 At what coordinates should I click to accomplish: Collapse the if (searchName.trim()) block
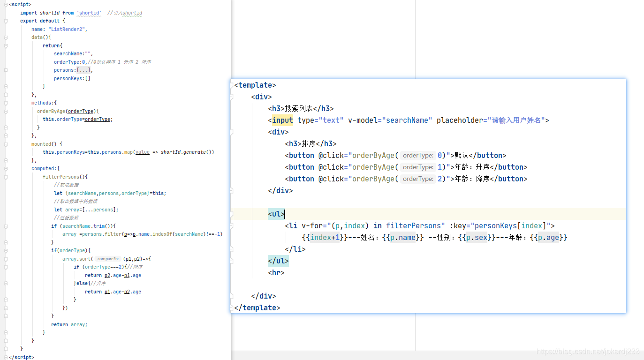tap(6, 226)
